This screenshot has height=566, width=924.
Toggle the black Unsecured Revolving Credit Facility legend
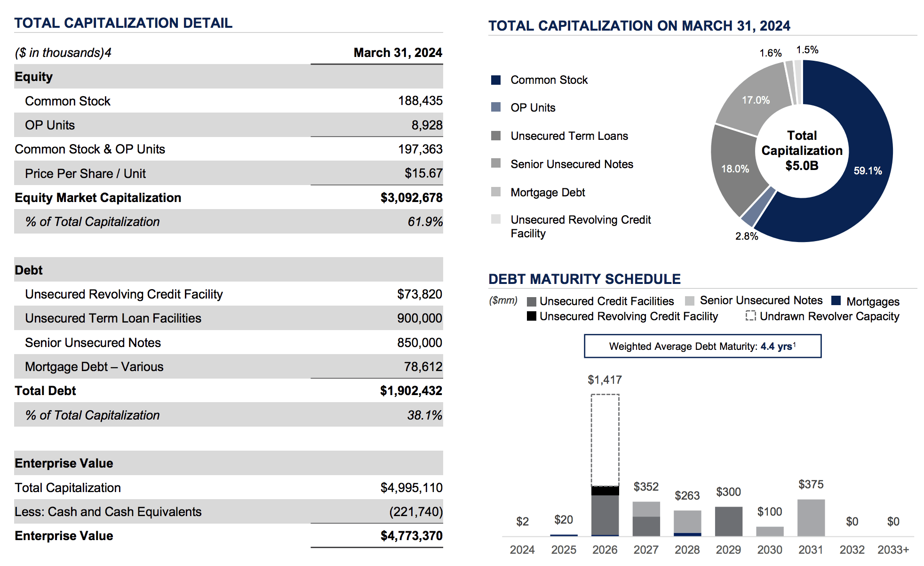pyautogui.click(x=532, y=316)
